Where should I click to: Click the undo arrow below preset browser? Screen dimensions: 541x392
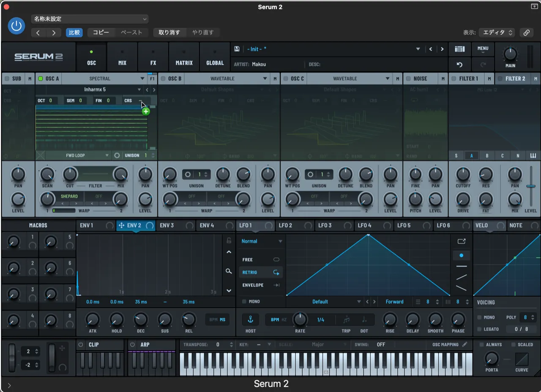pos(459,65)
